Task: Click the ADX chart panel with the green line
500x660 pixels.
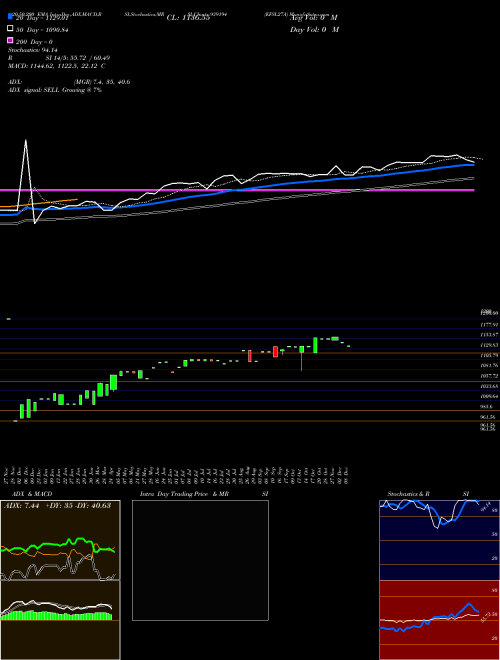Action: pyautogui.click(x=60, y=540)
